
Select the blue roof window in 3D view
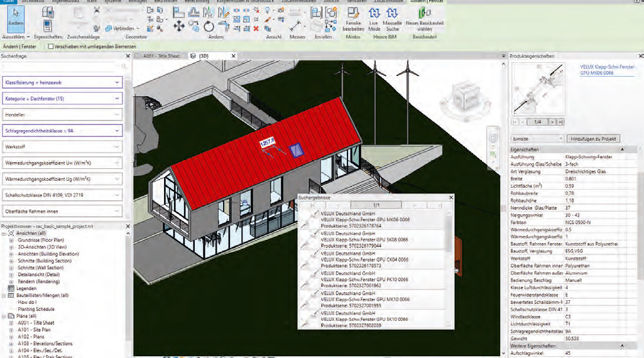pos(296,150)
